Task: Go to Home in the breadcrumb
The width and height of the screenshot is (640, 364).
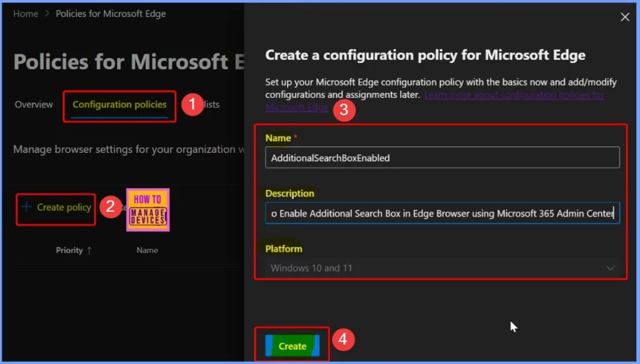Action: point(25,14)
